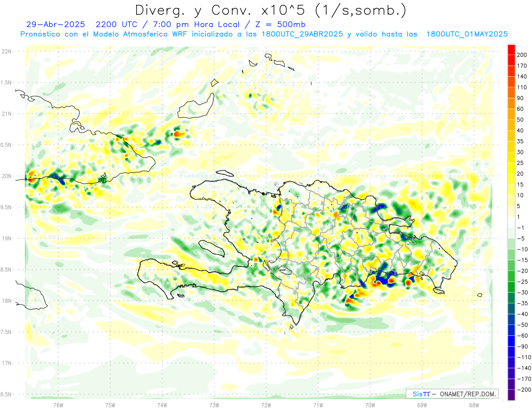Pick the dark purple swatch below -200
Viewport: 532px width, 411px height.
click(x=511, y=395)
